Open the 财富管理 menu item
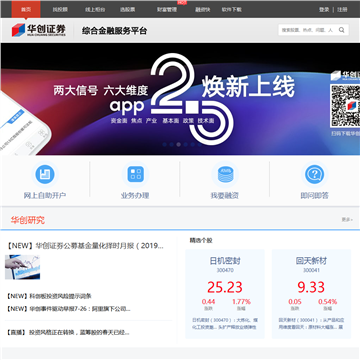 pos(167,9)
